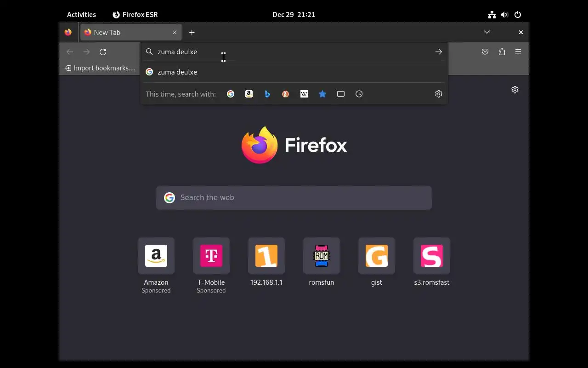Select the New Tab tab
Image resolution: width=588 pixels, height=368 pixels.
(131, 32)
